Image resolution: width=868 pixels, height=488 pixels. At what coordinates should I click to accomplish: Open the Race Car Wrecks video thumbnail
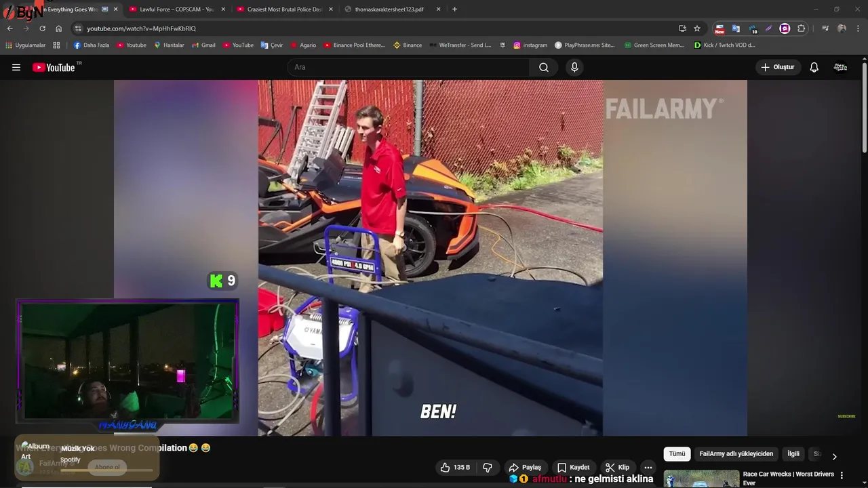pos(701,479)
